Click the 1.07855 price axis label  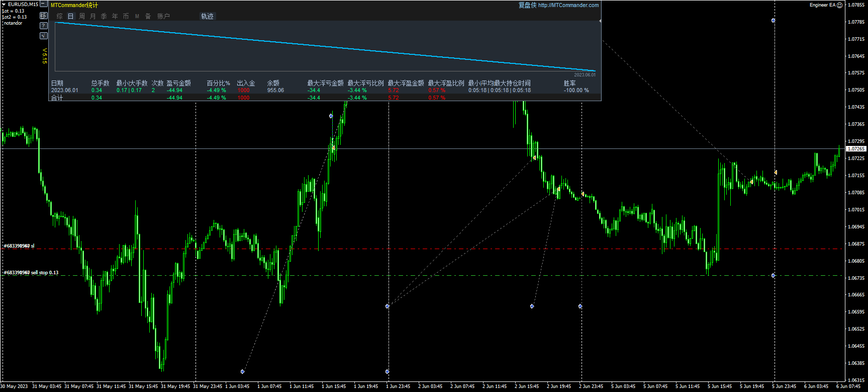856,5
